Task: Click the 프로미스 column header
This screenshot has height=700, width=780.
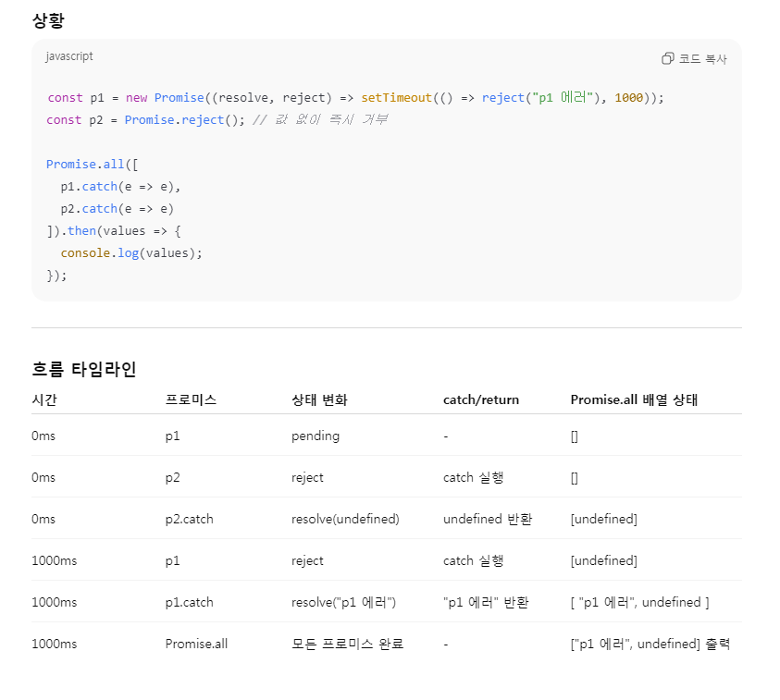Action: tap(191, 399)
